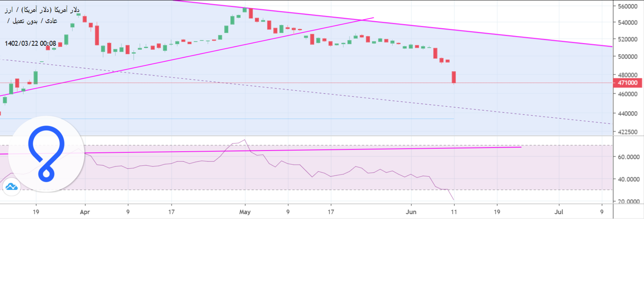The width and height of the screenshot is (644, 291).
Task: Click the 540000 price axis label
Action: (x=628, y=23)
